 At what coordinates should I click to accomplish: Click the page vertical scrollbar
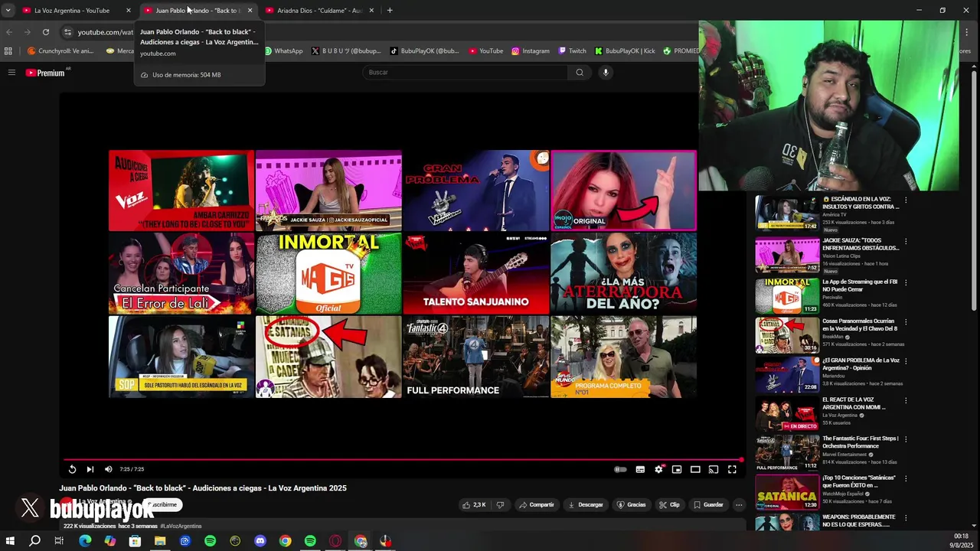(x=974, y=191)
